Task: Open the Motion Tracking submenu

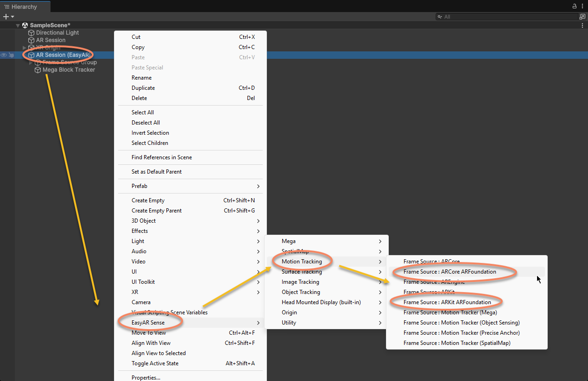Action: pyautogui.click(x=302, y=261)
